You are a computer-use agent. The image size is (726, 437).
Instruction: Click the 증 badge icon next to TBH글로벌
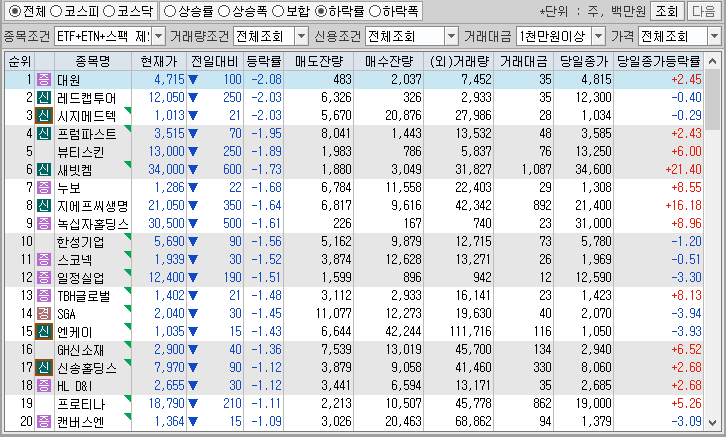point(44,295)
